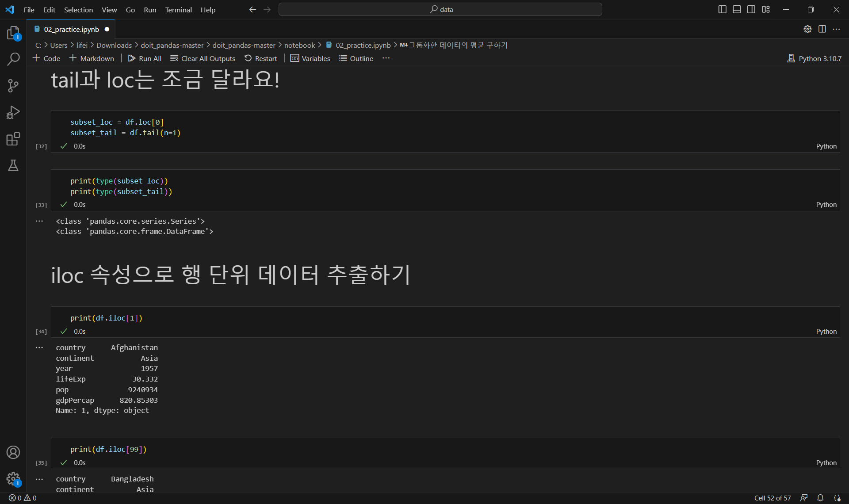
Task: Expand output options for cell 33
Action: click(x=39, y=221)
